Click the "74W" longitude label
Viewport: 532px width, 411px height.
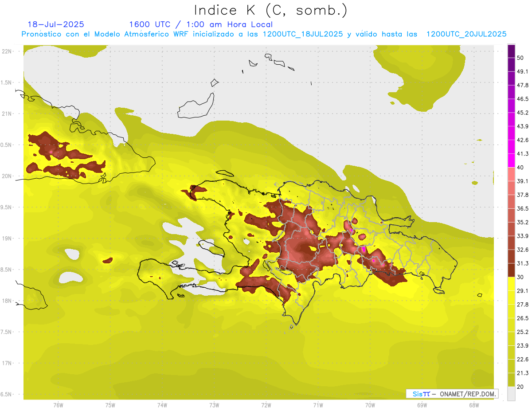point(162,405)
